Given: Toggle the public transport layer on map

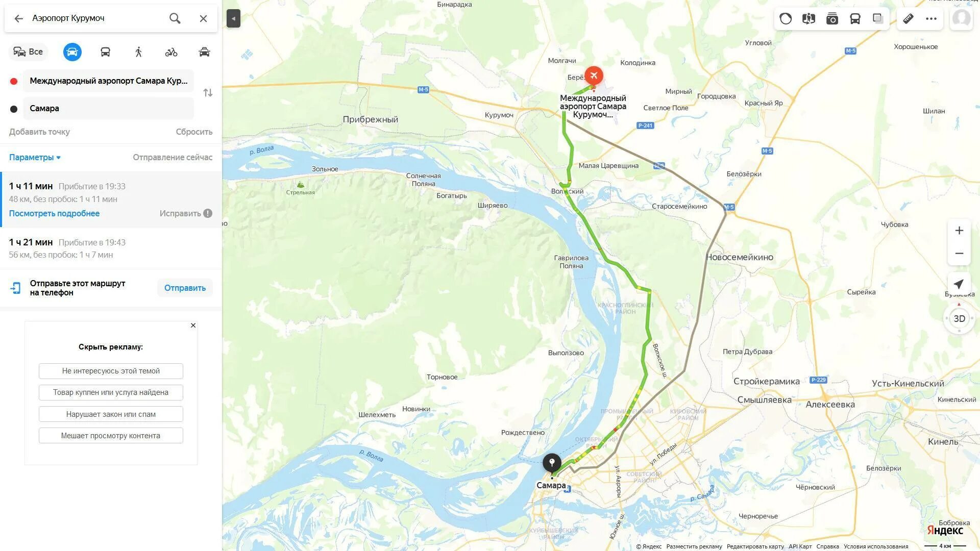Looking at the screenshot, I should (x=855, y=19).
